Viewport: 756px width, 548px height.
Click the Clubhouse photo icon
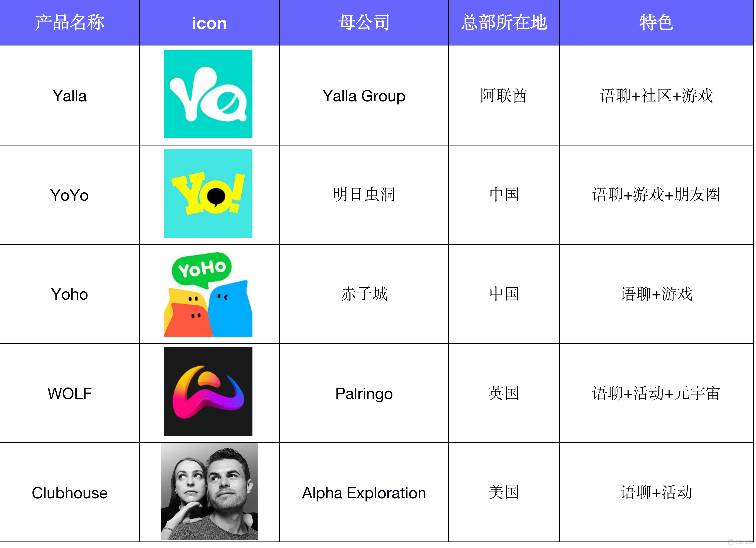point(209,491)
